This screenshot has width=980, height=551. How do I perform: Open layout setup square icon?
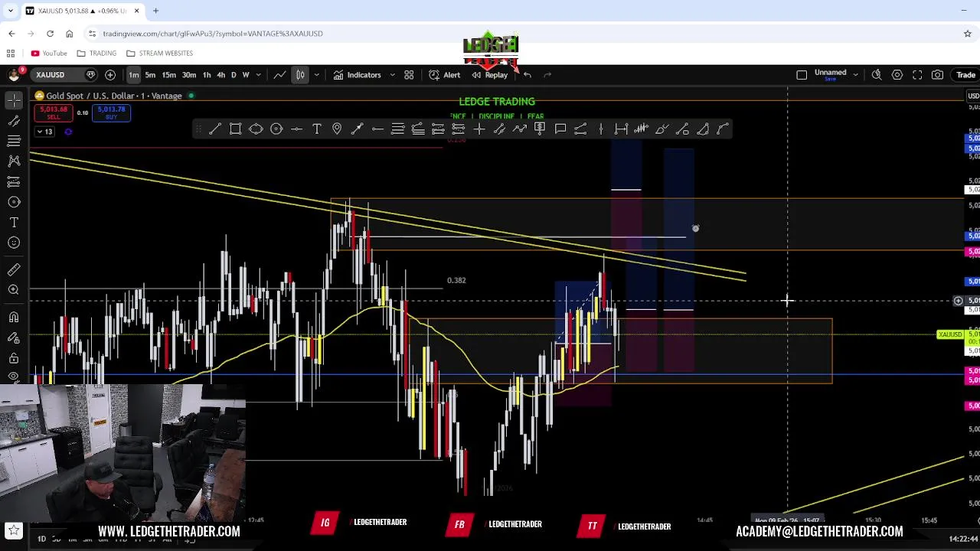(802, 75)
